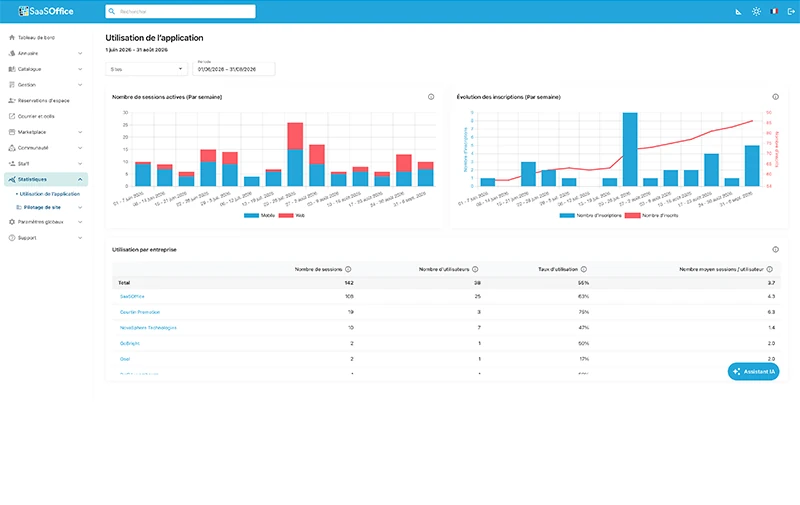Click the tallest bar in the inscriptions chart

[x=630, y=149]
